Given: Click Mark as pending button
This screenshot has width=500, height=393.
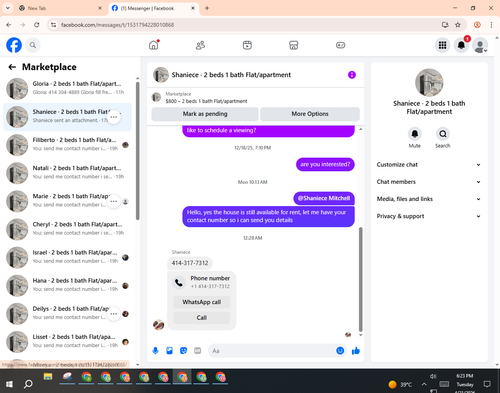Looking at the screenshot, I should [x=205, y=114].
